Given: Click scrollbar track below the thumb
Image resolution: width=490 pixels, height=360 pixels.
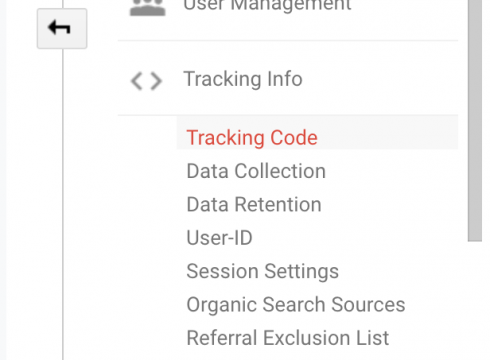Looking at the screenshot, I should (475, 300).
